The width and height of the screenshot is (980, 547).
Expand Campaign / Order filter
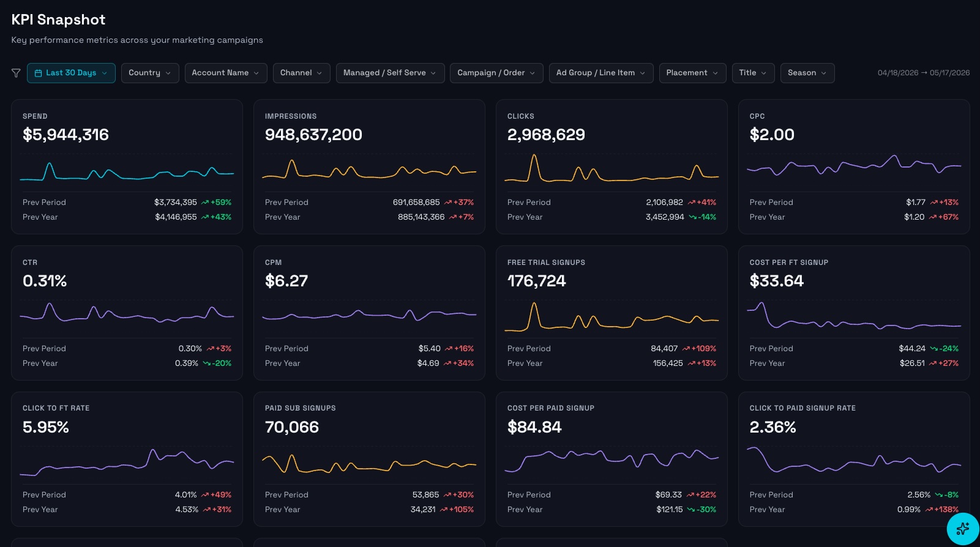[496, 73]
